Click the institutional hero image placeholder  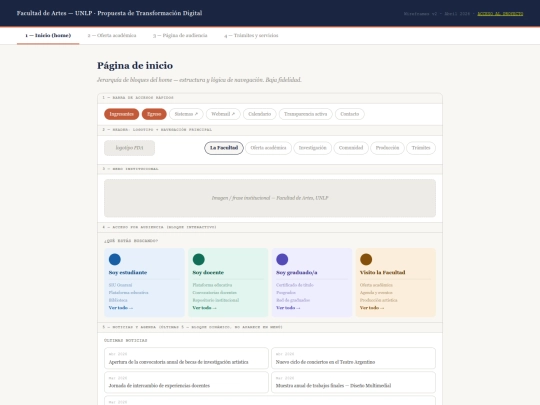click(x=270, y=198)
